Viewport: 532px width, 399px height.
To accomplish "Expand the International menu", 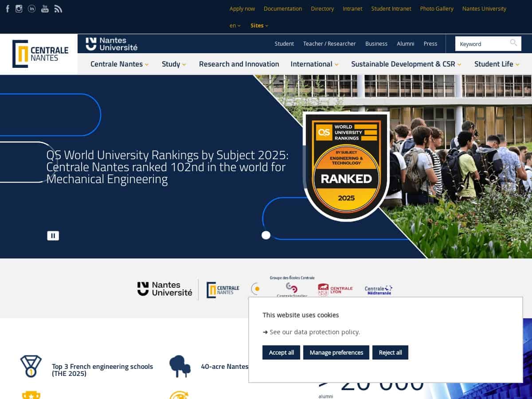I will pos(315,64).
